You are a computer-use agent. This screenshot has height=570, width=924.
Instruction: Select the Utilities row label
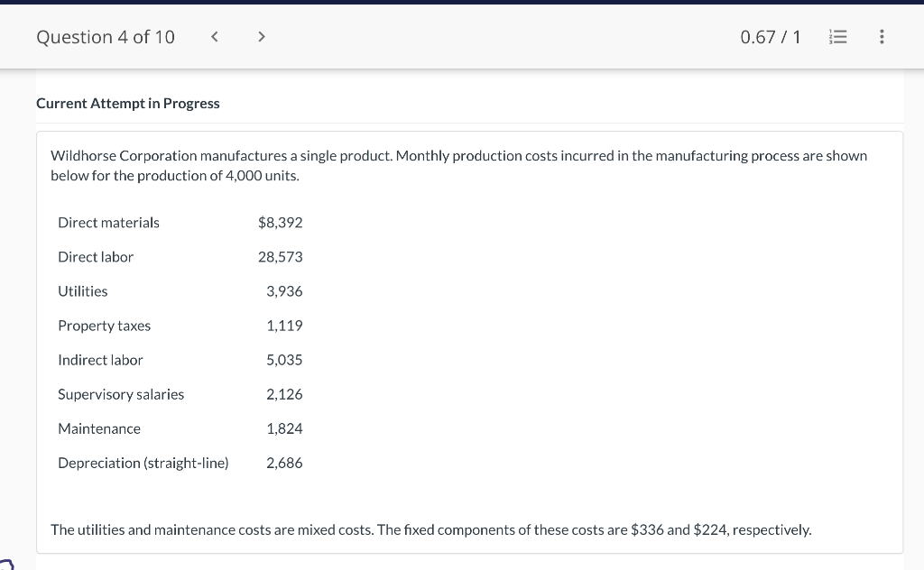(x=82, y=291)
